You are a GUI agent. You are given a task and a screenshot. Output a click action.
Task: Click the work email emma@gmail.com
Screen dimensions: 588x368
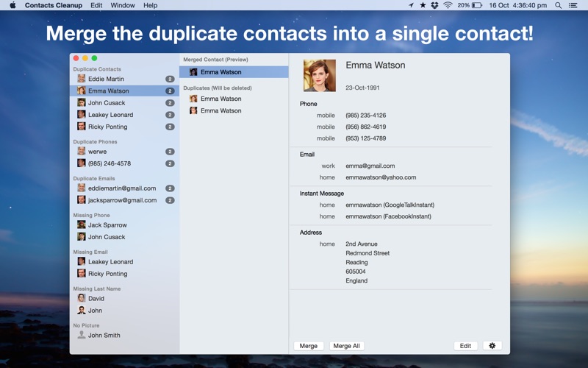click(x=370, y=166)
